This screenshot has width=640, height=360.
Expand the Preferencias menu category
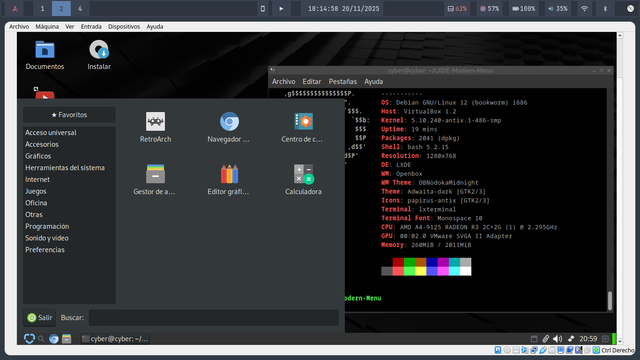point(45,250)
